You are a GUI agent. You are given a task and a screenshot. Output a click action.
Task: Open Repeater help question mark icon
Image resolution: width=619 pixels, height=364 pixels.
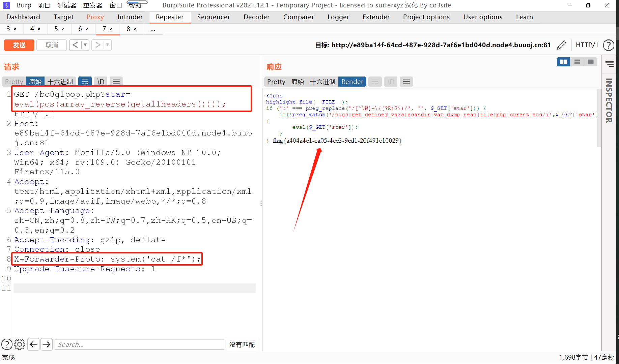coord(608,45)
